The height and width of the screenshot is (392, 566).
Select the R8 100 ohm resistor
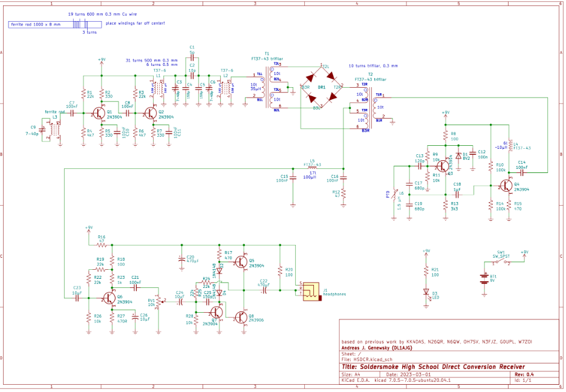click(x=446, y=137)
